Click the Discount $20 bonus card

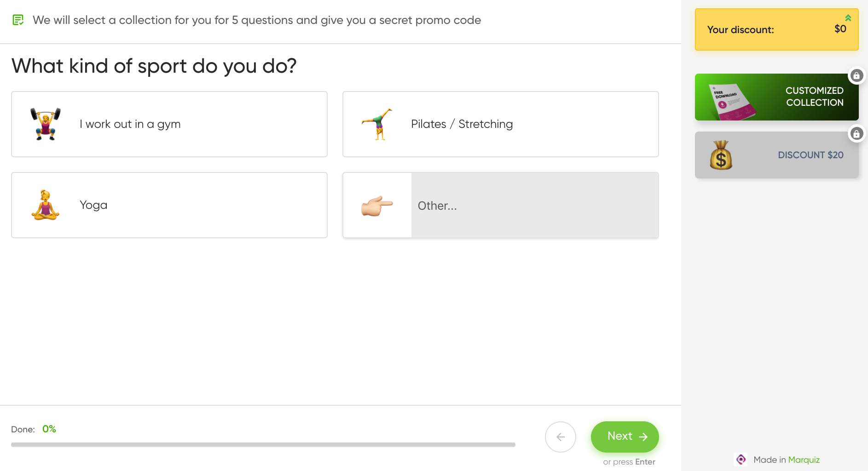click(x=777, y=155)
